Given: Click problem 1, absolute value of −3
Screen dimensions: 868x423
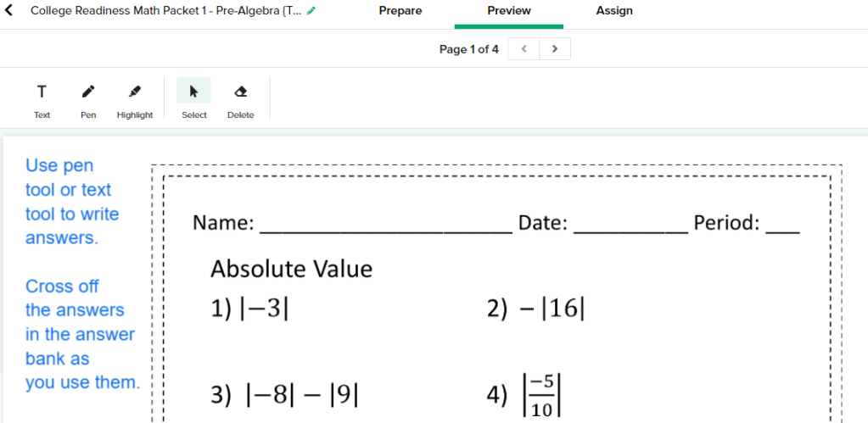Looking at the screenshot, I should [249, 309].
